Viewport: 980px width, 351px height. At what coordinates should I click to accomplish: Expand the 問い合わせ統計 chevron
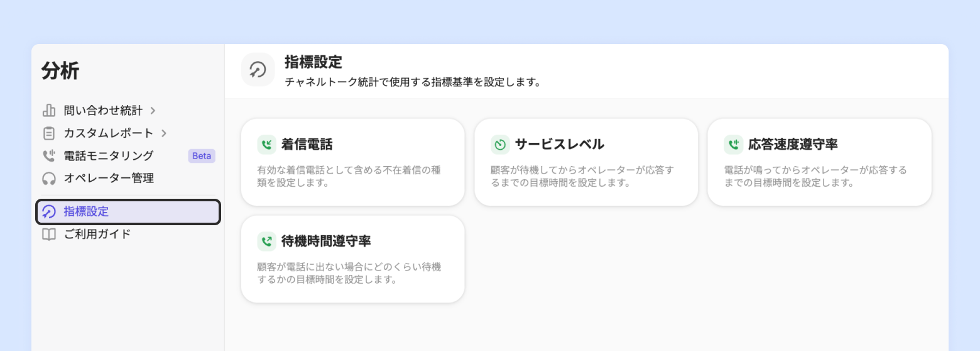click(x=153, y=111)
